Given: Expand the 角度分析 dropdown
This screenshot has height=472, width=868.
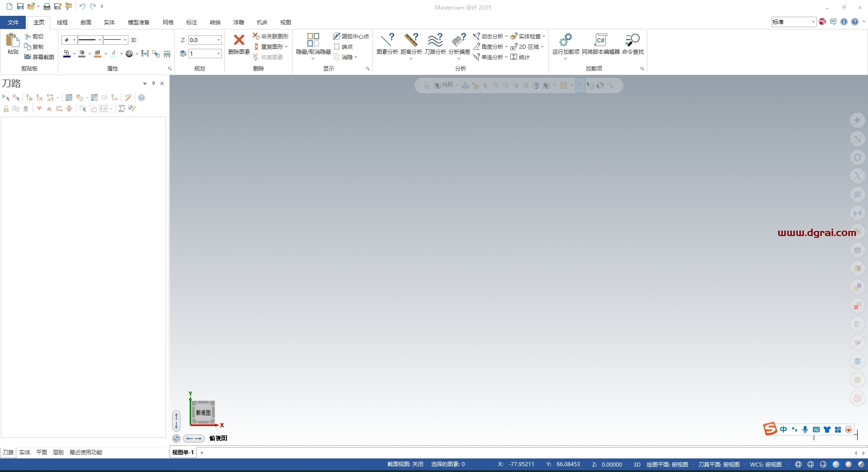Looking at the screenshot, I should tap(506, 47).
